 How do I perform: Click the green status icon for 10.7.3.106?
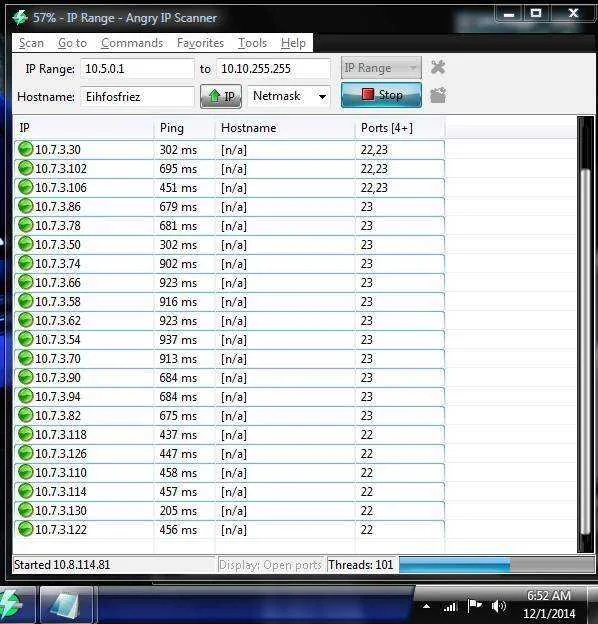point(25,187)
